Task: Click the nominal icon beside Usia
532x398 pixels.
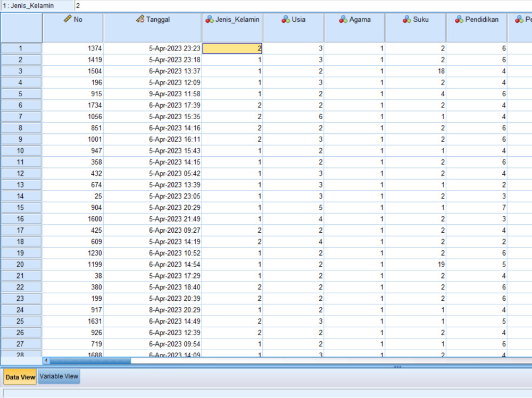Action: pos(286,19)
